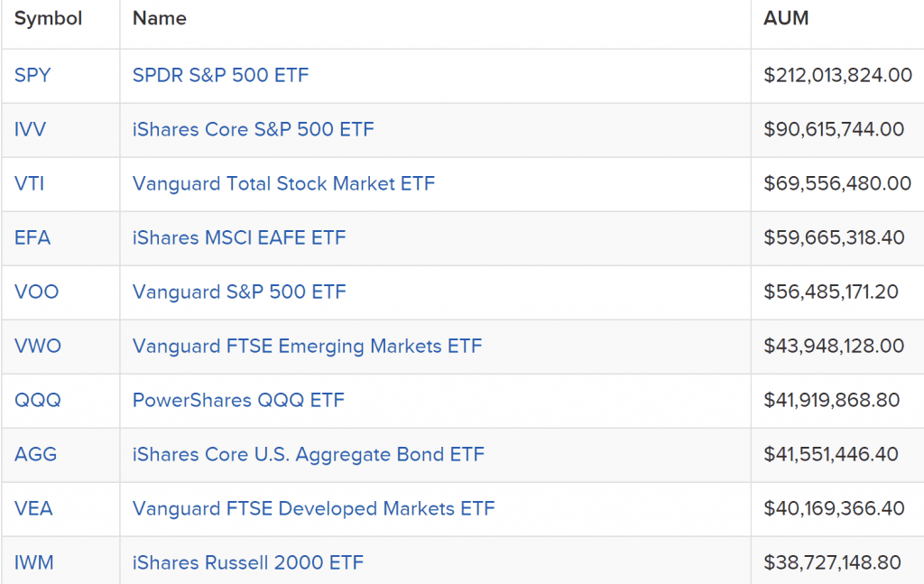Screen dimensions: 924x584
Task: Open the SPY symbol link
Action: coord(32,76)
